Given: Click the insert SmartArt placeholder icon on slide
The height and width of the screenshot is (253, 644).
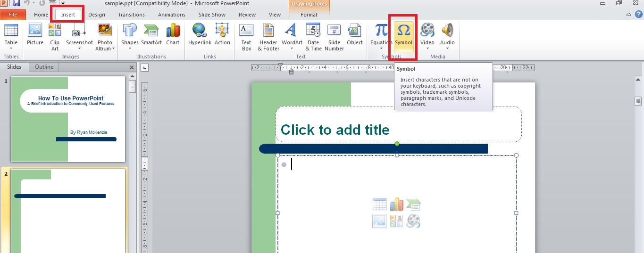Looking at the screenshot, I should tap(413, 204).
